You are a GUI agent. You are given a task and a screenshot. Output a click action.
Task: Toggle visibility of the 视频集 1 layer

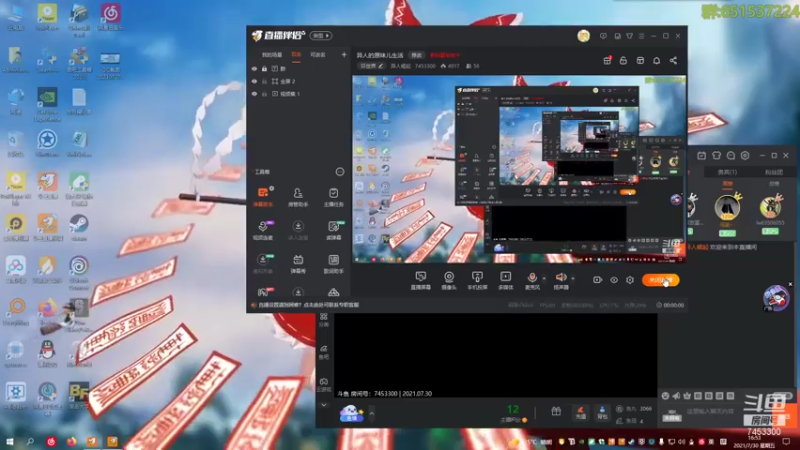pos(254,94)
